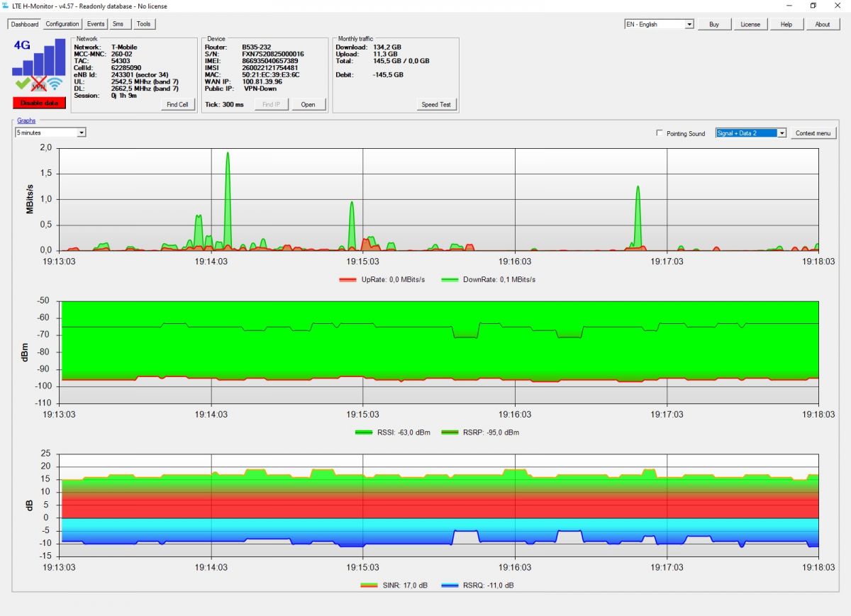Open the Help button
This screenshot has width=851, height=616.
coord(786,24)
